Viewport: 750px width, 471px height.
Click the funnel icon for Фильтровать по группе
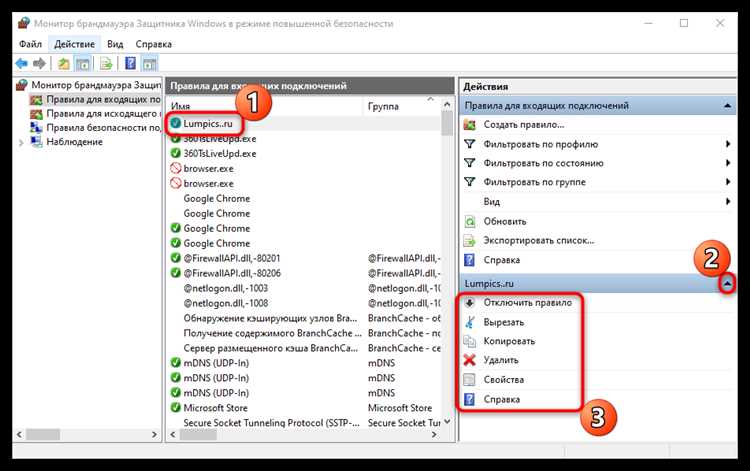click(470, 182)
